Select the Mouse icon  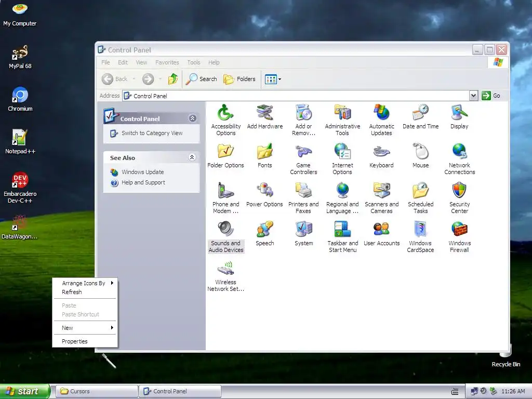(x=420, y=156)
